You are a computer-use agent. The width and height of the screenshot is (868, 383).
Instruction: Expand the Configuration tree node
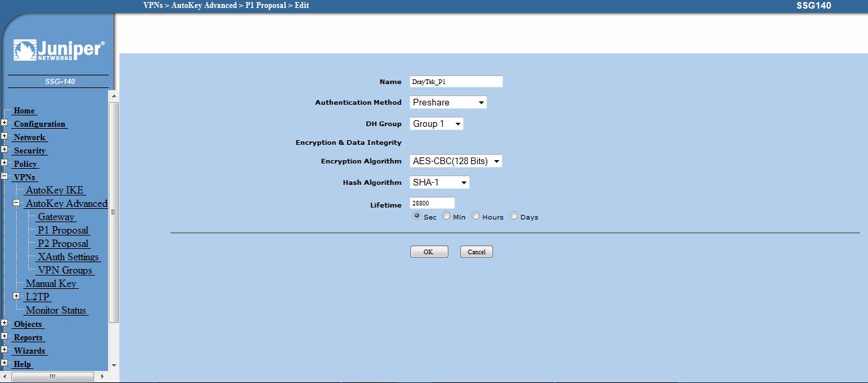[4, 123]
